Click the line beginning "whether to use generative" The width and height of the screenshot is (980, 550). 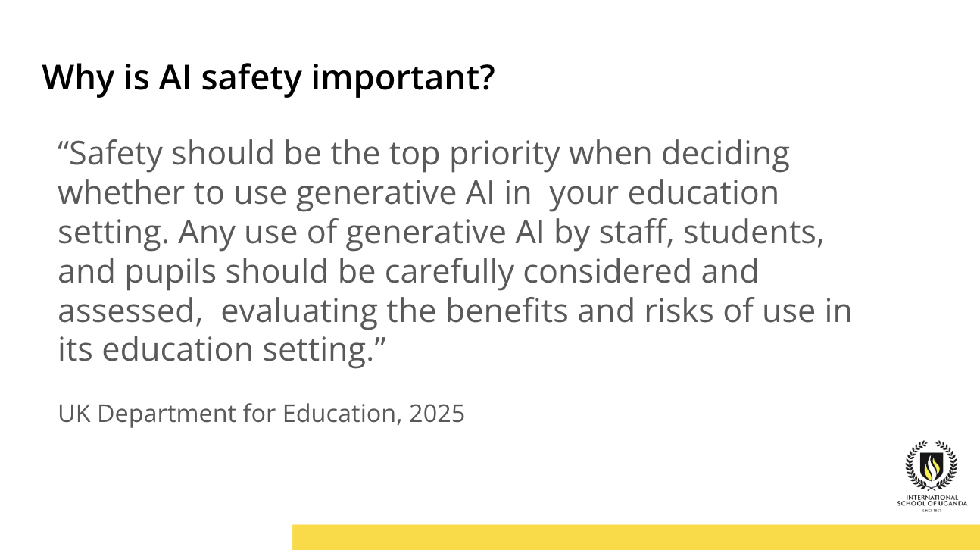point(418,193)
